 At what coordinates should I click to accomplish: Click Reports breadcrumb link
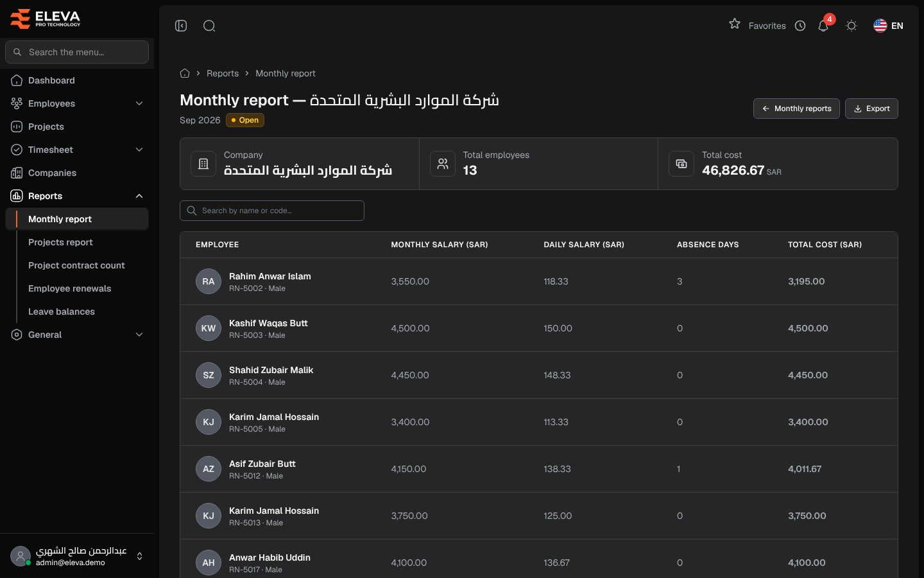pyautogui.click(x=223, y=73)
